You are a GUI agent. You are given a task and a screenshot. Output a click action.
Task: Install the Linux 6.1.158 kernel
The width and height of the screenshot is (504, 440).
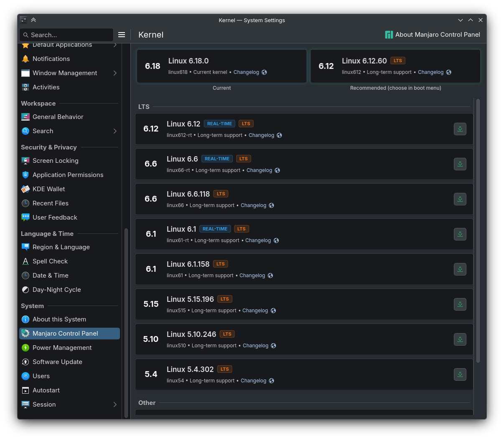[x=460, y=269]
